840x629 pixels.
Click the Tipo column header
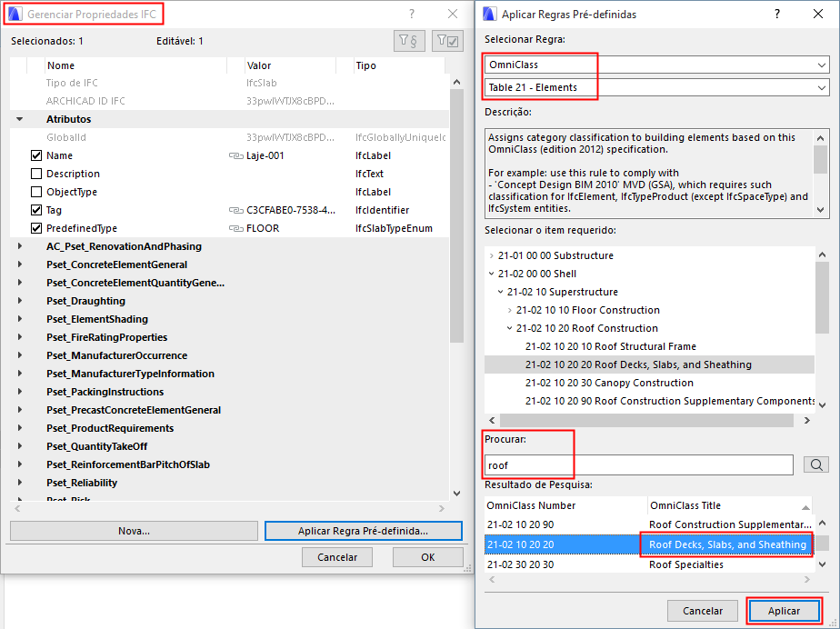pos(399,66)
